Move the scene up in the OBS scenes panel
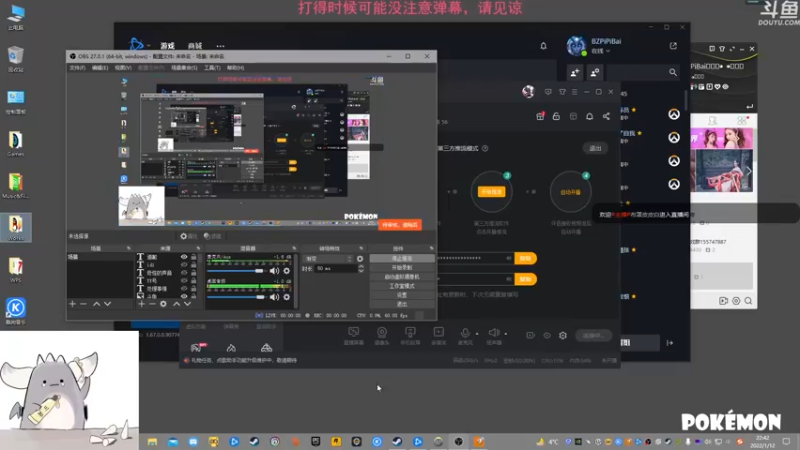 (96, 304)
